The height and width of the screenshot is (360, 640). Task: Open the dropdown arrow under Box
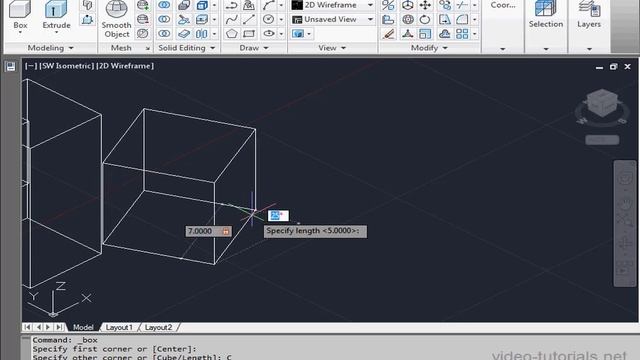(20, 33)
